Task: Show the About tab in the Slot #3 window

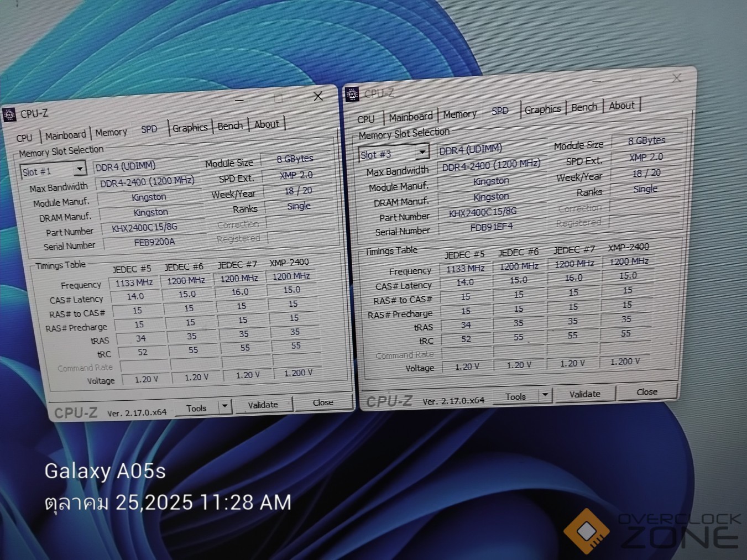Action: (x=622, y=106)
